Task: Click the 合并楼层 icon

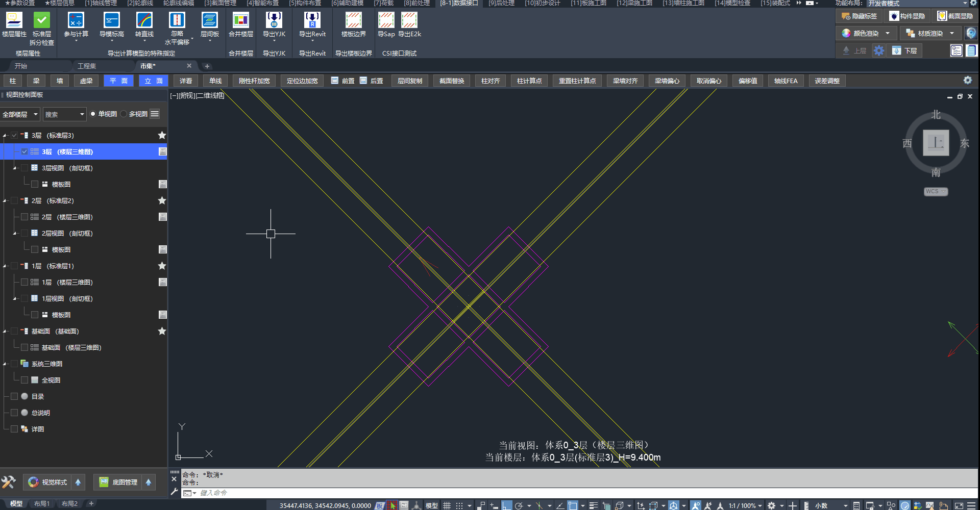Action: 240,20
